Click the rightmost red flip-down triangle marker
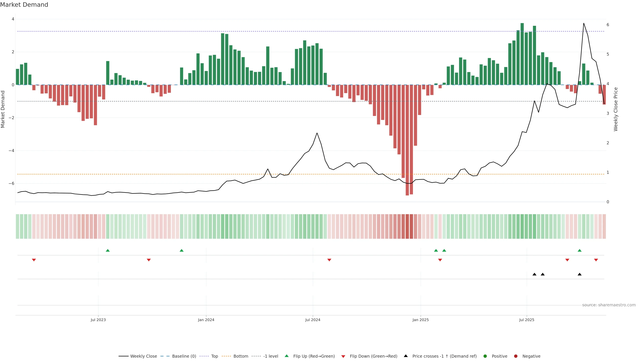The image size is (644, 362). pyautogui.click(x=596, y=260)
